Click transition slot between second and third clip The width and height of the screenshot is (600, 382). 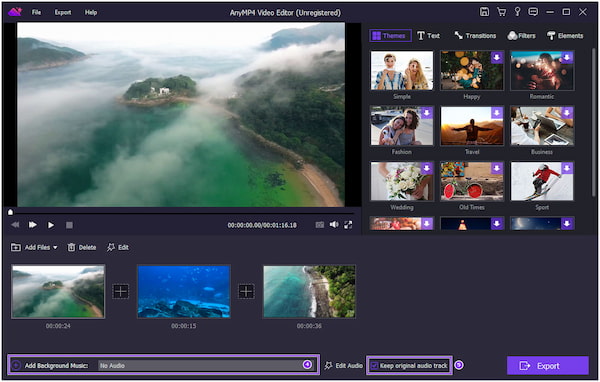click(x=246, y=292)
